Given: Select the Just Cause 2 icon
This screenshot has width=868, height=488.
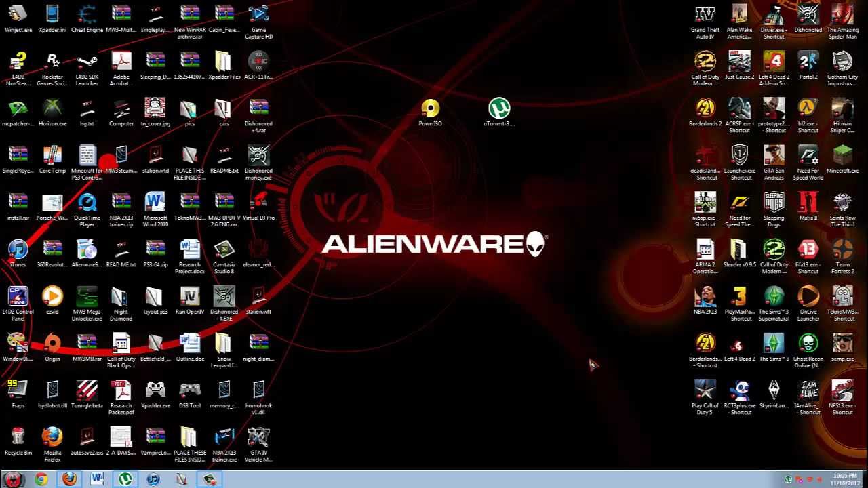Looking at the screenshot, I should click(739, 65).
